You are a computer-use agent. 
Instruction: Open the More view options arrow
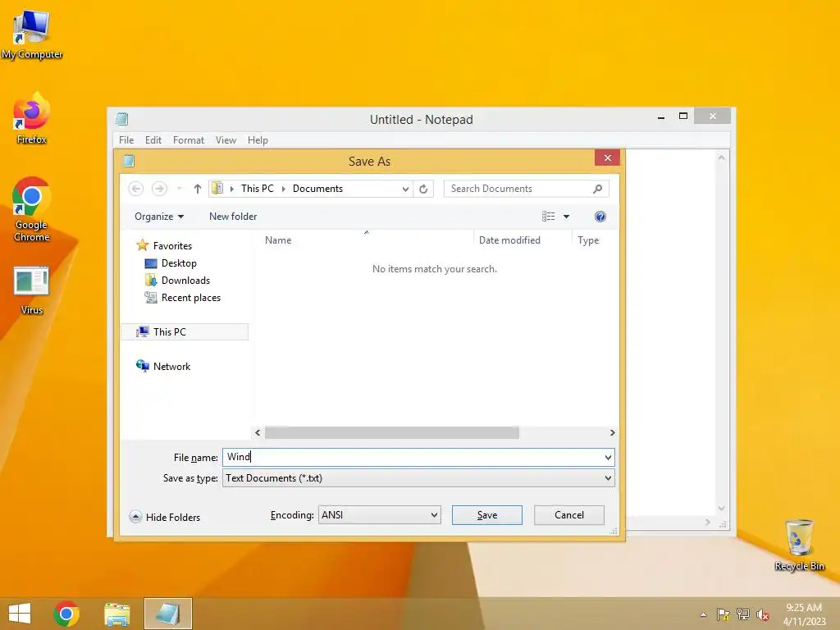pos(566,217)
